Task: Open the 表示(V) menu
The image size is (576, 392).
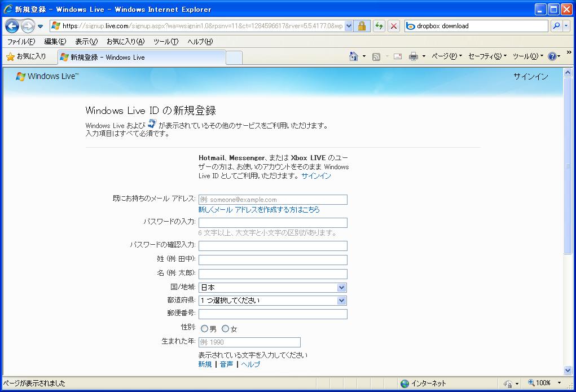Action: (x=86, y=42)
